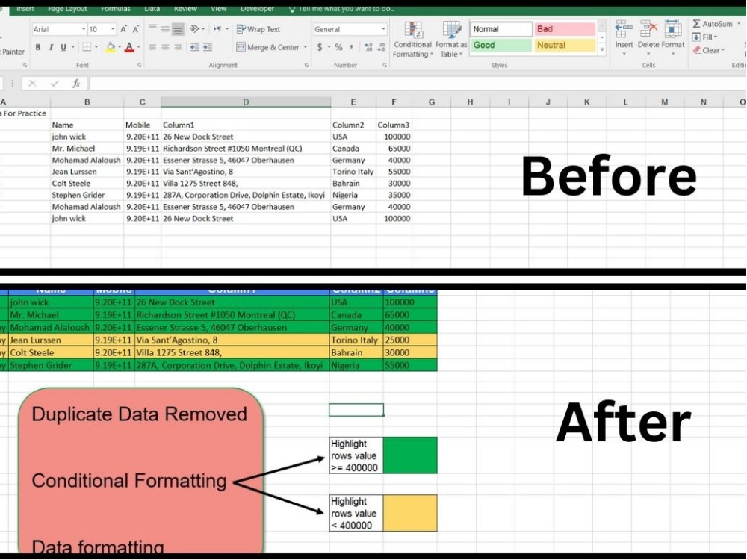Center text horizontally in the cell
The width and height of the screenshot is (747, 560).
(165, 47)
